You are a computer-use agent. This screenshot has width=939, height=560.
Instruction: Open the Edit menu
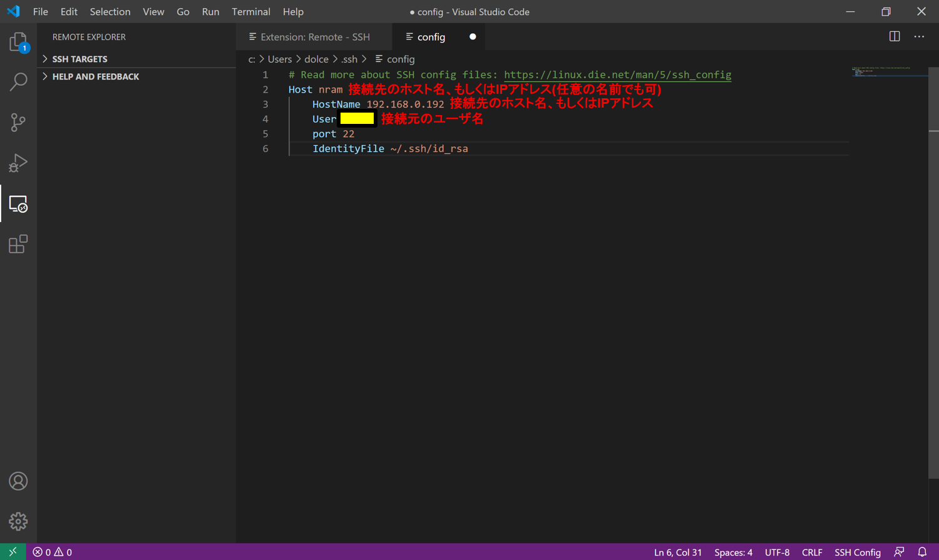[69, 11]
